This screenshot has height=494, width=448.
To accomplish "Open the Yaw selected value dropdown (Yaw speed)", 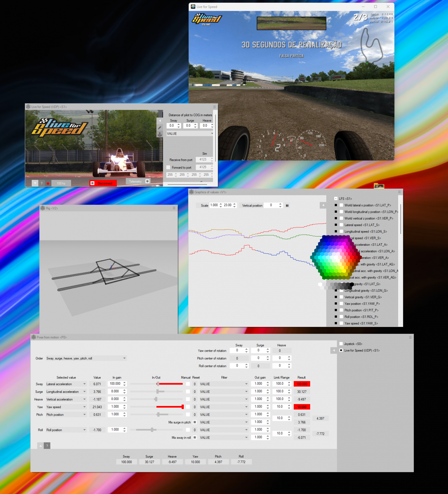I will (66, 407).
